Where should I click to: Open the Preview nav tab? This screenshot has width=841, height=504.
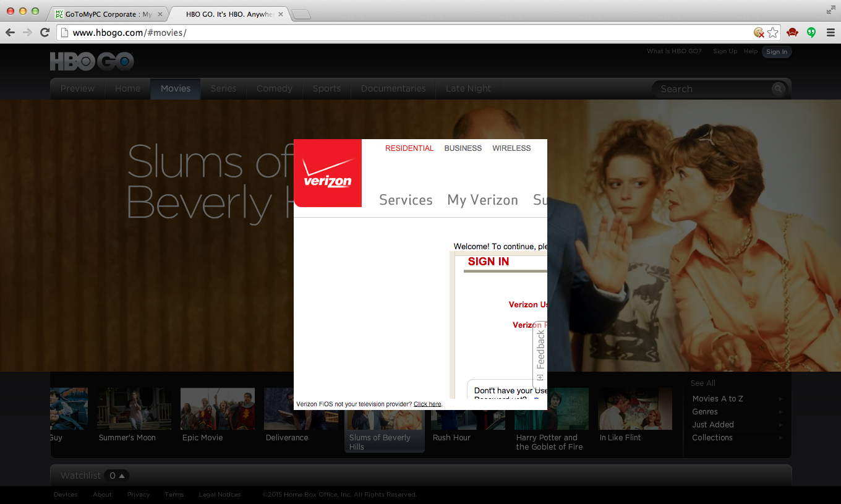[x=77, y=88]
